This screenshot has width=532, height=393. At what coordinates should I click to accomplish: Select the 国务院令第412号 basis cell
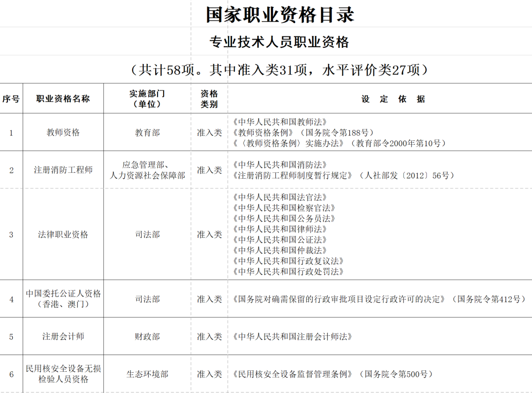[x=379, y=299]
